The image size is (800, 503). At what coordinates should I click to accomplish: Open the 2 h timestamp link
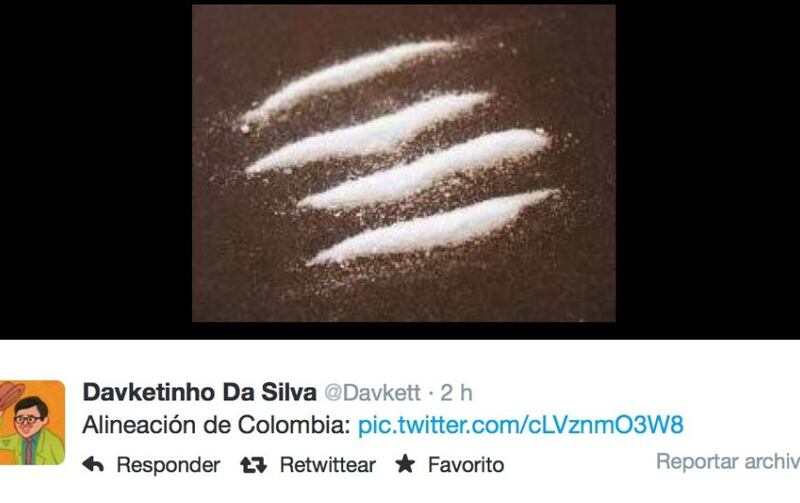click(x=456, y=393)
